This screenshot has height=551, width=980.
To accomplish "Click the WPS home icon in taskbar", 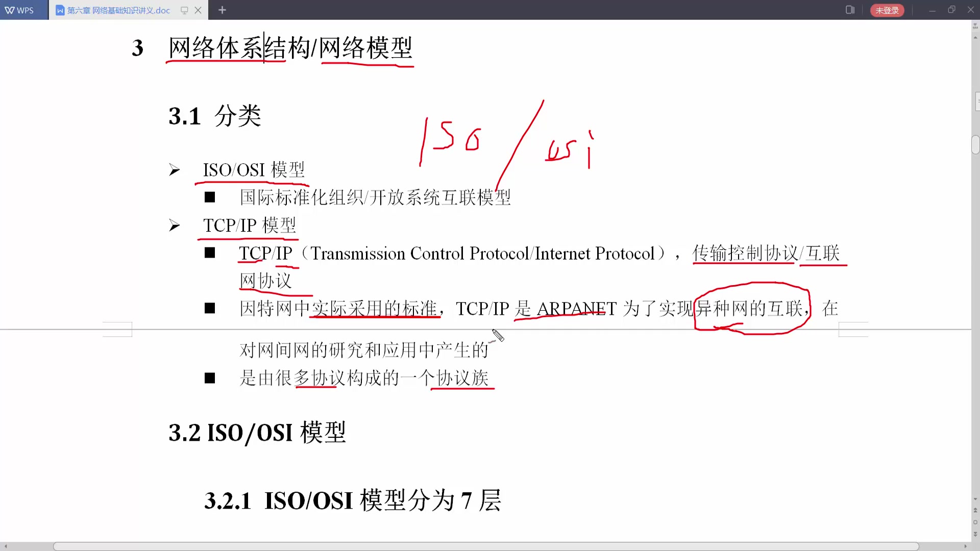I will coord(20,9).
